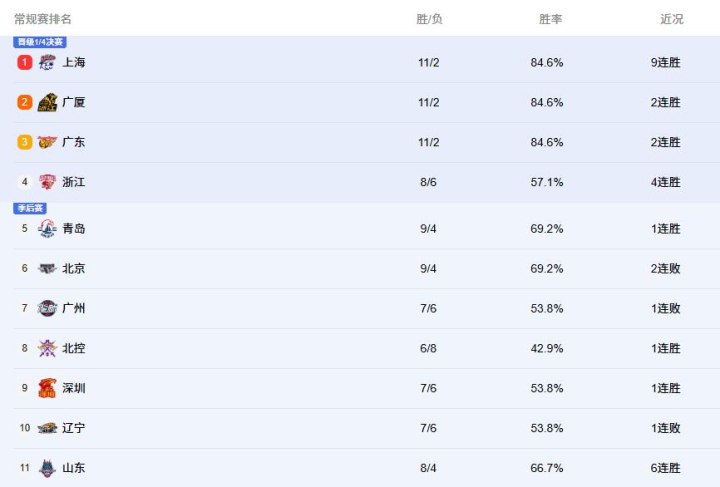Image resolution: width=720 pixels, height=487 pixels.
Task: Open the 上海 team name link
Action: coord(74,63)
